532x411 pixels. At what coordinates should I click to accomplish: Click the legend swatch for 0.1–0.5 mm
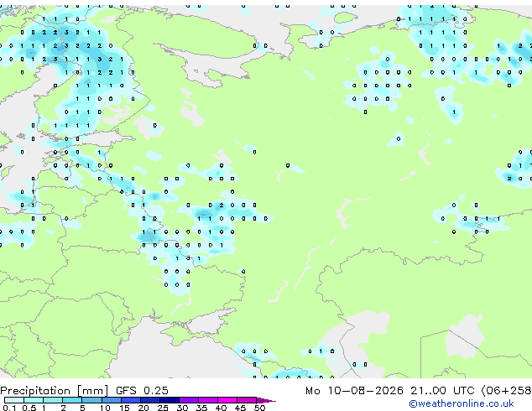pos(14,400)
